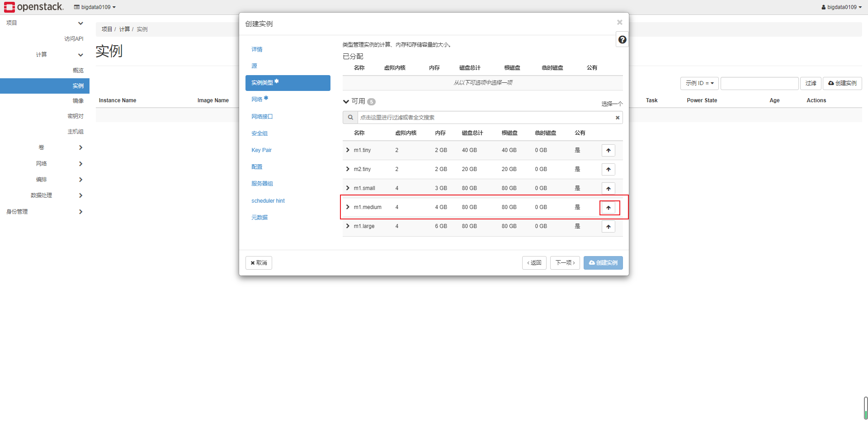Click the 过滤 button on the page
The width and height of the screenshot is (868, 428).
coord(811,83)
